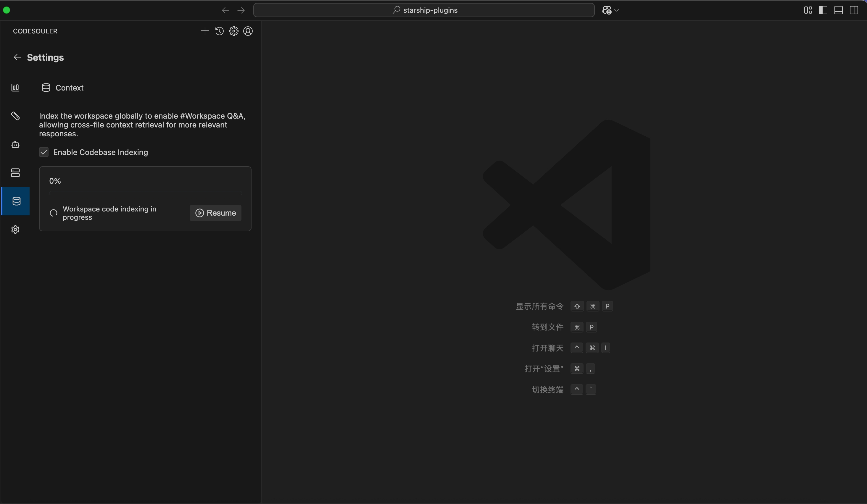The height and width of the screenshot is (504, 867).
Task: Select the tag icon settings tab
Action: [15, 116]
